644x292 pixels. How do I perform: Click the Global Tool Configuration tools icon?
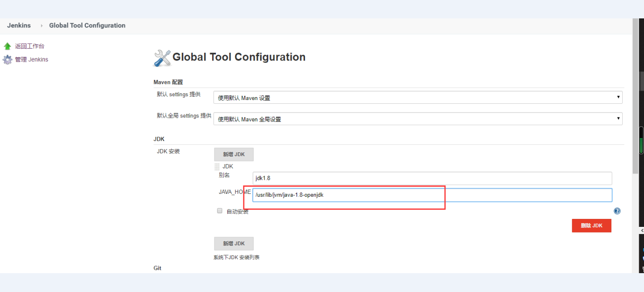point(162,58)
